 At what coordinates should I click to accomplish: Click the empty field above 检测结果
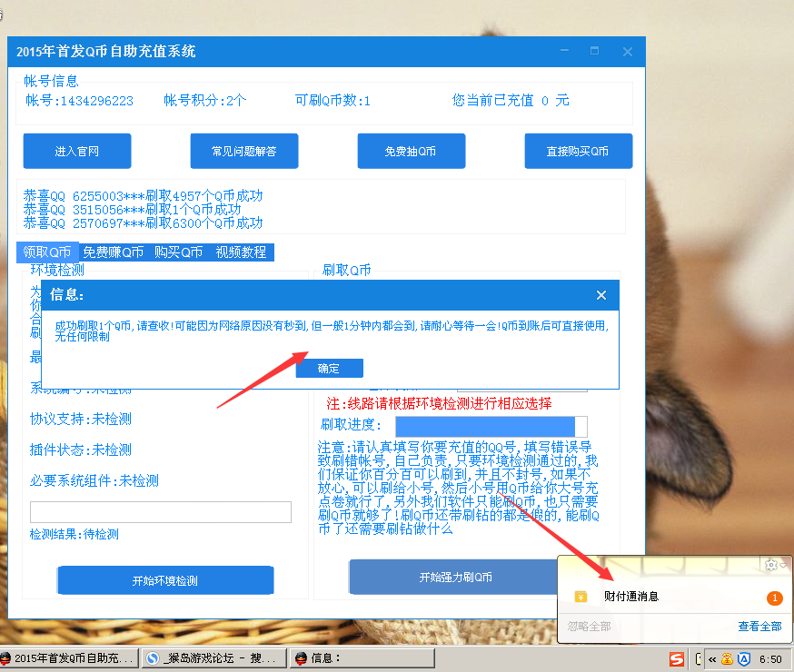[160, 511]
